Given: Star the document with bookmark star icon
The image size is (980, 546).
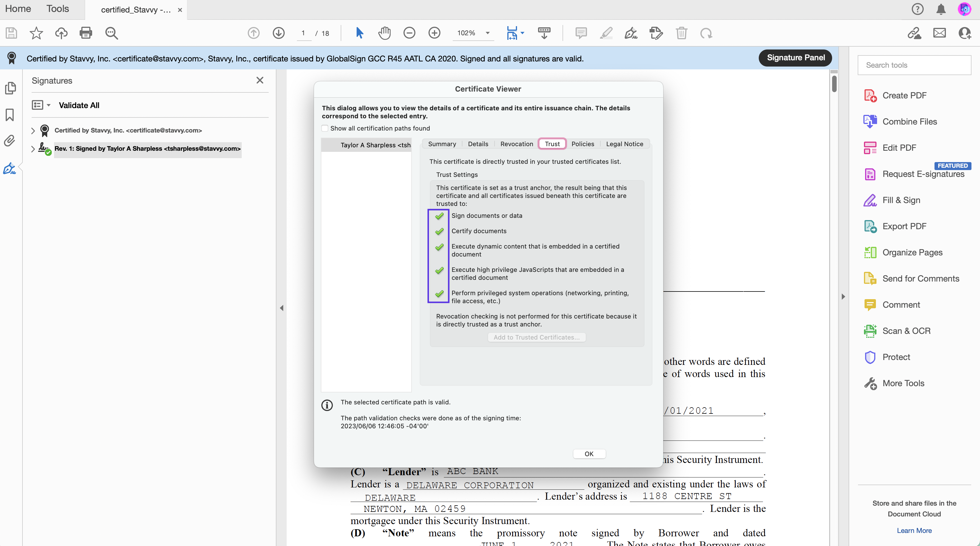Looking at the screenshot, I should [36, 33].
